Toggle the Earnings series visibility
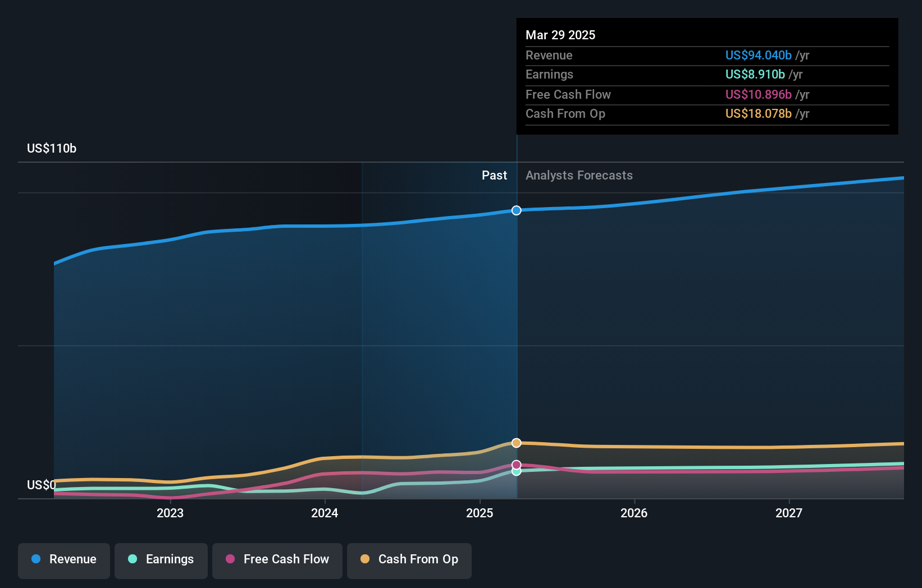 (161, 559)
